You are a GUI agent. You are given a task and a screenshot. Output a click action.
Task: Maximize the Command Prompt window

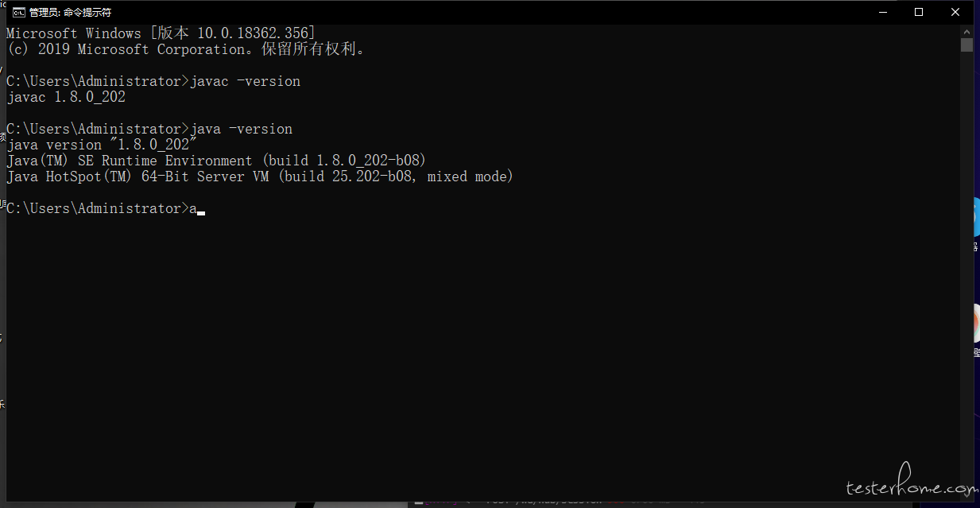[x=919, y=12]
